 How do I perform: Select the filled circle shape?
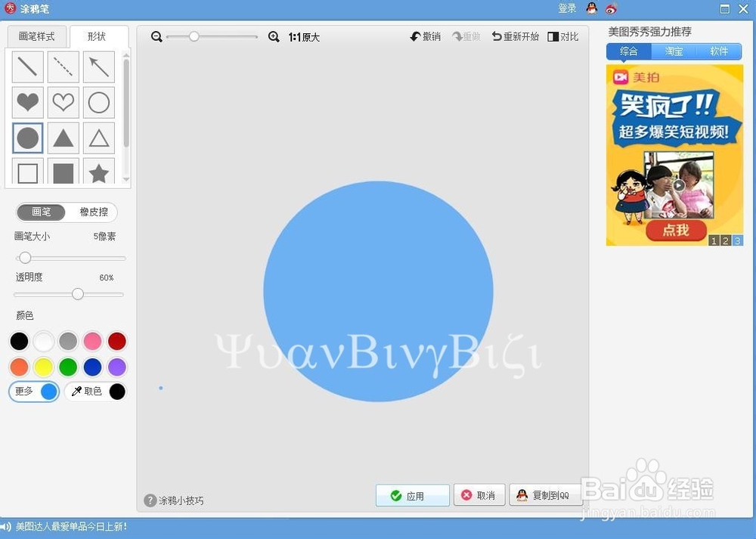point(27,138)
